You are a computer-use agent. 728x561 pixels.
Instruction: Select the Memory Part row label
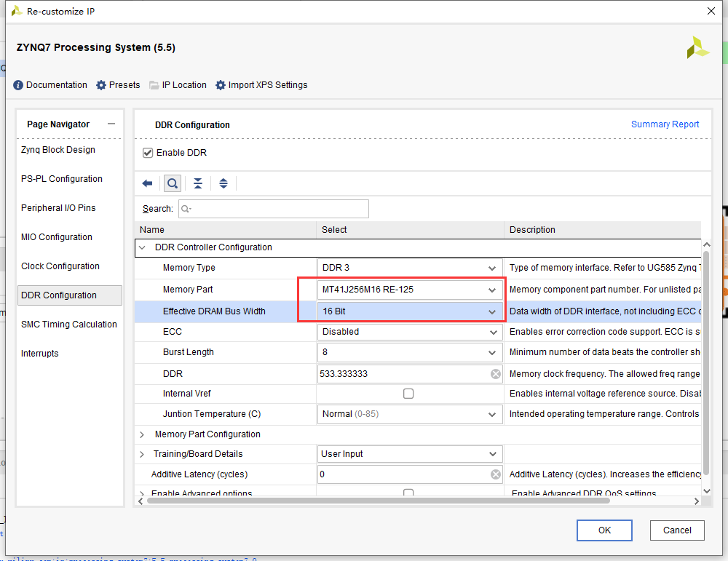point(188,290)
